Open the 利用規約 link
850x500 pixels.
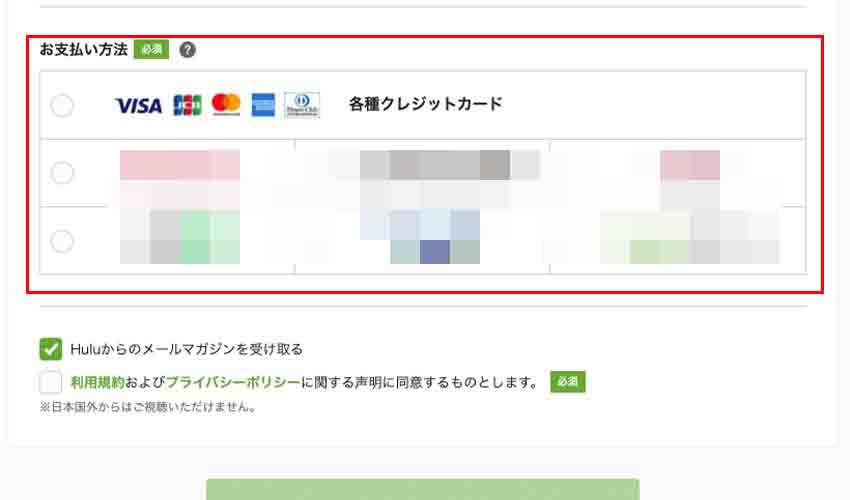point(98,382)
